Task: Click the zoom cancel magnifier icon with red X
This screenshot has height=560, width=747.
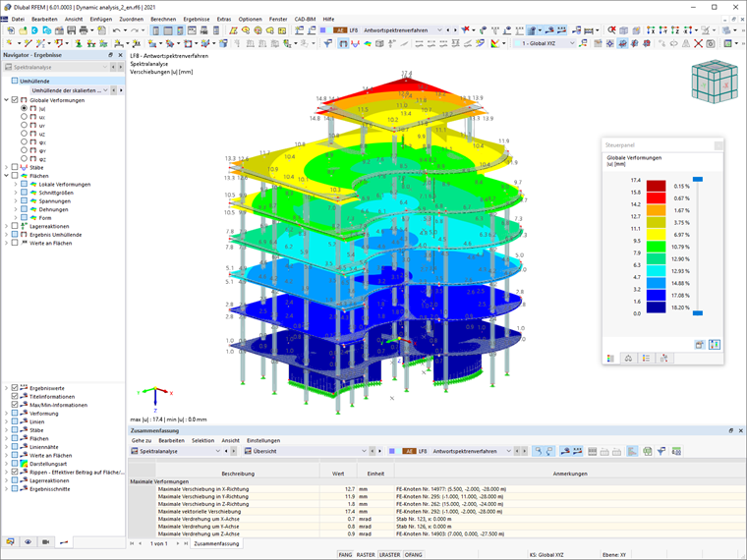Action: pos(611,30)
